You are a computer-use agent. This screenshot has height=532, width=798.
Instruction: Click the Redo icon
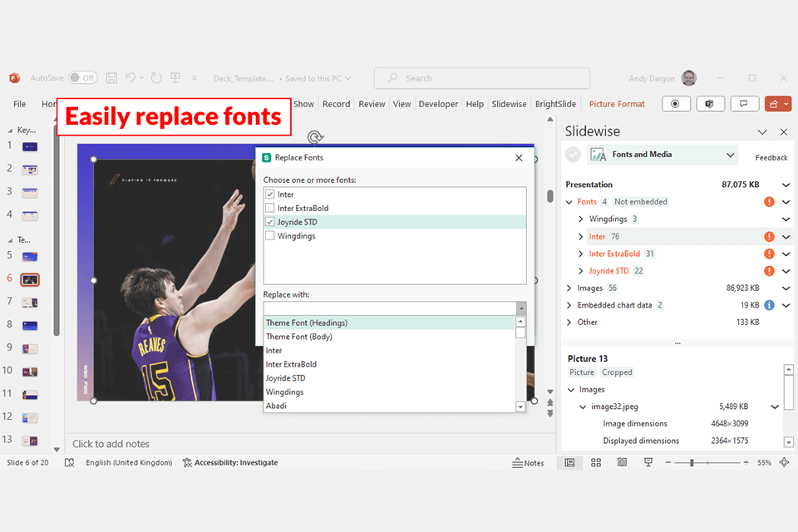[x=156, y=78]
